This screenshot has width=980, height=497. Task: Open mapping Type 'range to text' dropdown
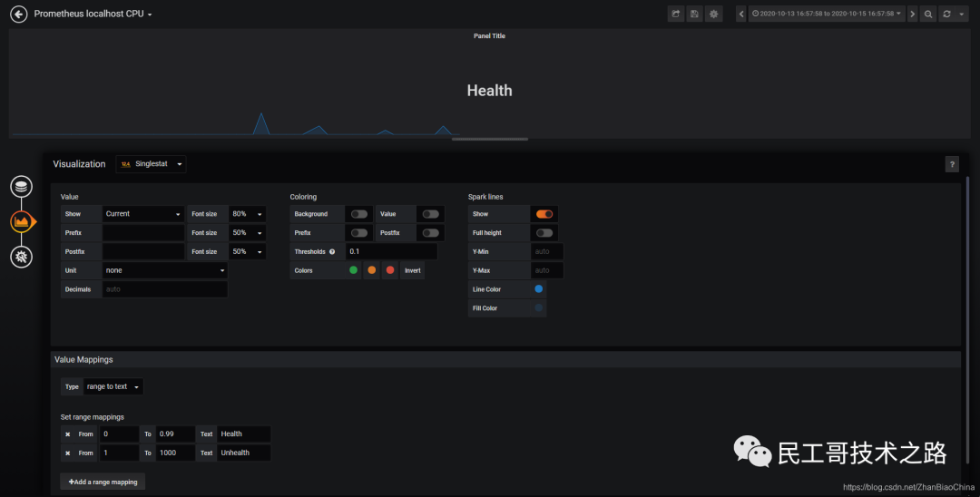113,386
